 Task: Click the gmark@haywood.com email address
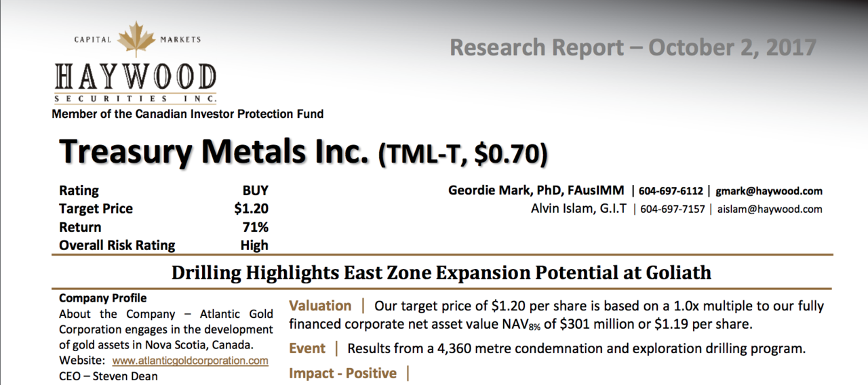pyautogui.click(x=769, y=191)
